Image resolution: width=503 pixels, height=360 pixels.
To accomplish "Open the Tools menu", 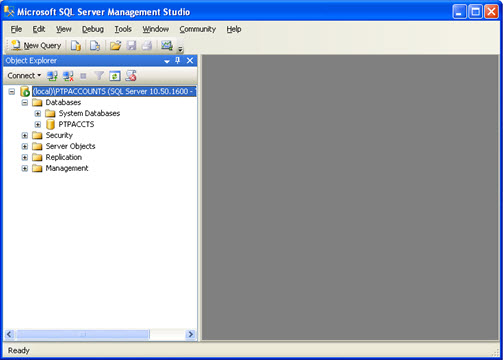I will tap(123, 29).
